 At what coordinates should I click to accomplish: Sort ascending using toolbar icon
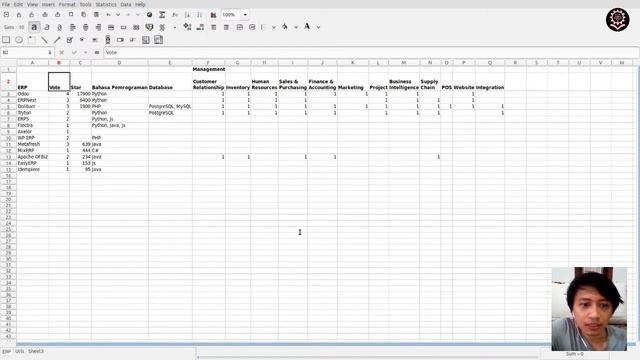pos(187,15)
